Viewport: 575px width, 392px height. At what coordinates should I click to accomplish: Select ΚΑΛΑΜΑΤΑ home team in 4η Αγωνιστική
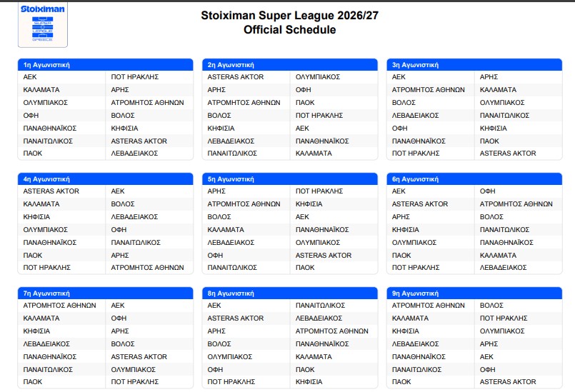click(x=41, y=204)
